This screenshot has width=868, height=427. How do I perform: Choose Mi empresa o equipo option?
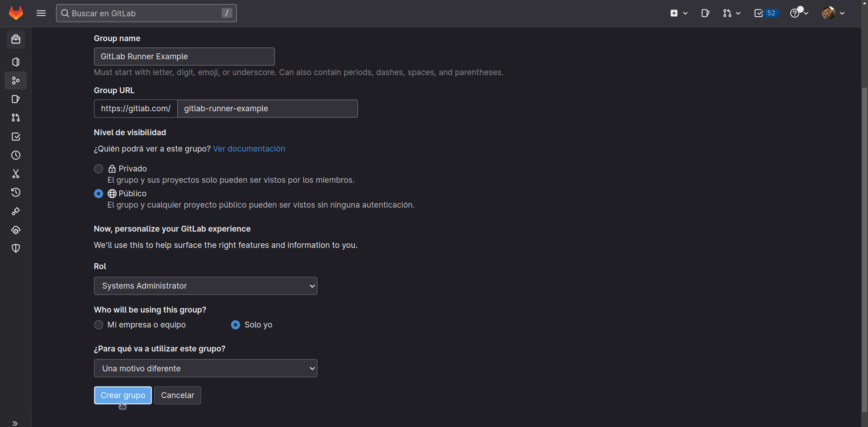99,325
